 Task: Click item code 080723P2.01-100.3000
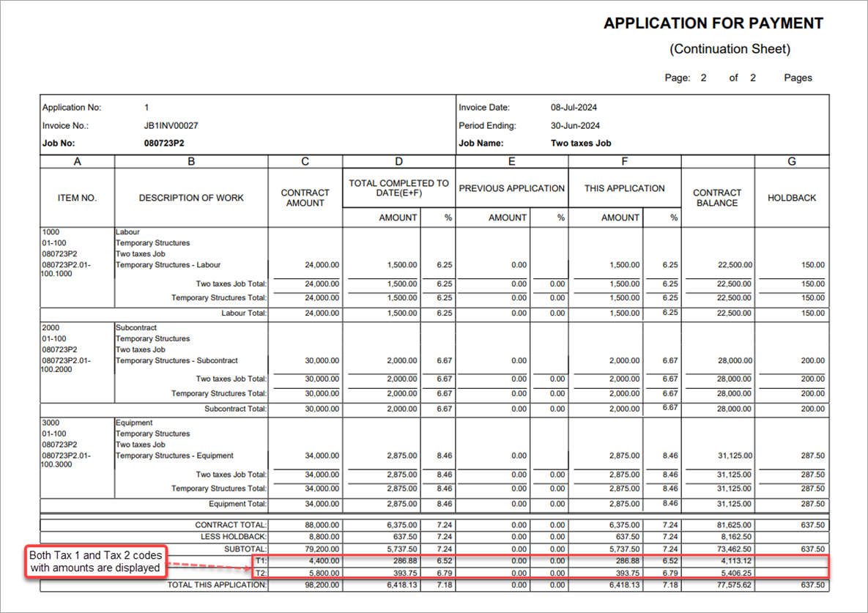pos(66,461)
